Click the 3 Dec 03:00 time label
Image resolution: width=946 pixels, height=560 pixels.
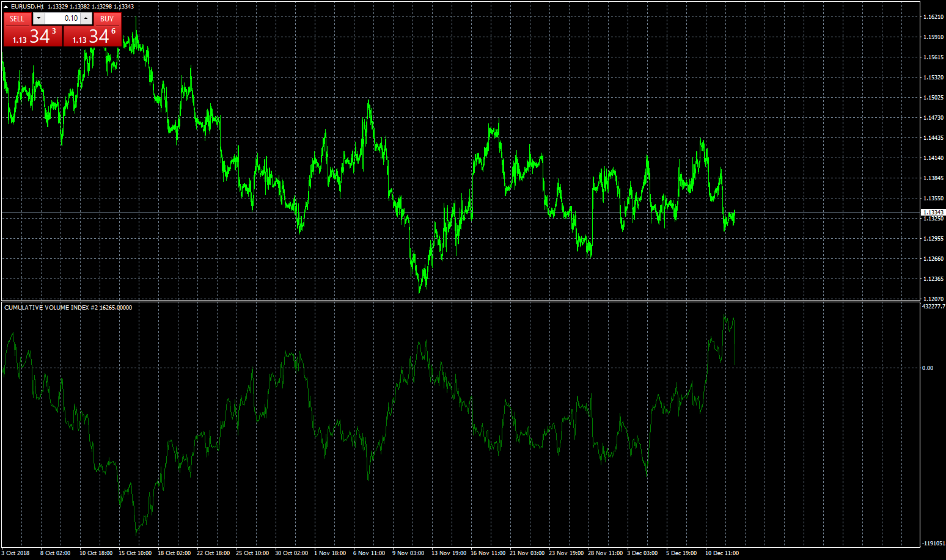coord(642,553)
